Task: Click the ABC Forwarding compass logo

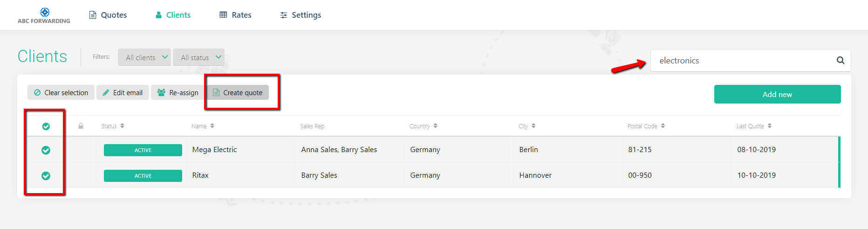Action: tap(44, 12)
